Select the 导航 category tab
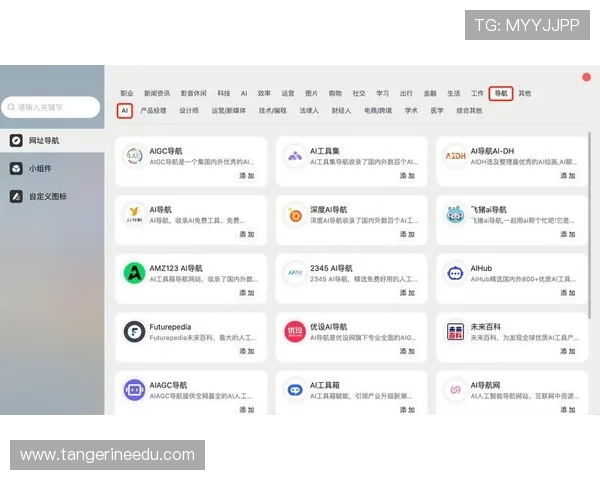 click(x=501, y=93)
